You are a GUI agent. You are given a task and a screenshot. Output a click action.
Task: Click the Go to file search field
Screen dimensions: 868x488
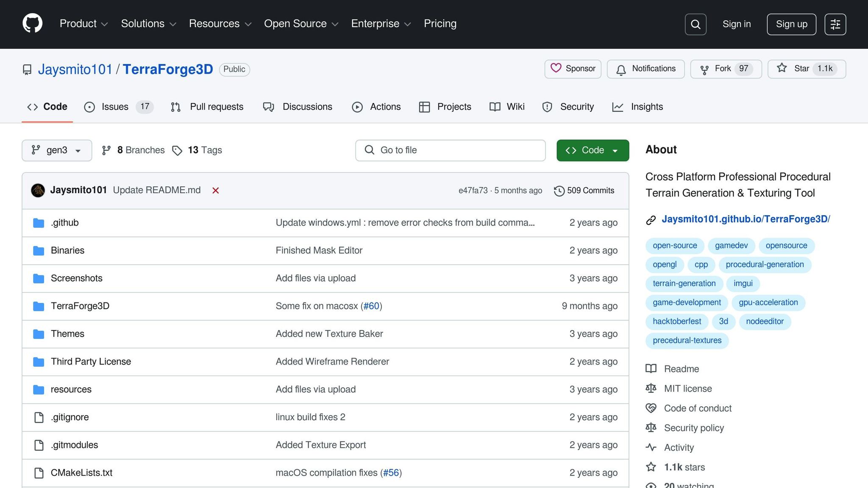pyautogui.click(x=450, y=150)
